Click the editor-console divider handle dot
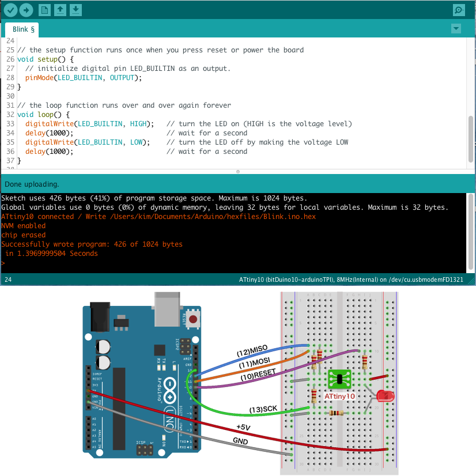 [238, 172]
